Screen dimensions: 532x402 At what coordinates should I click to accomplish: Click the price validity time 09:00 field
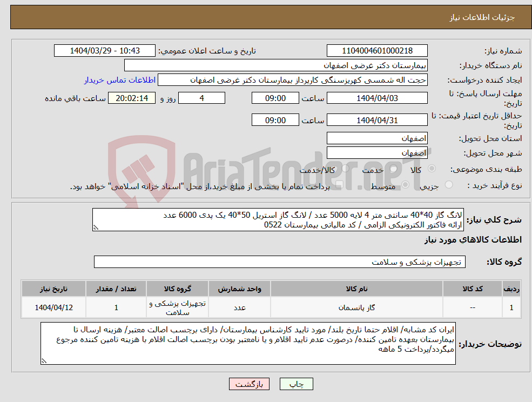pos(275,120)
